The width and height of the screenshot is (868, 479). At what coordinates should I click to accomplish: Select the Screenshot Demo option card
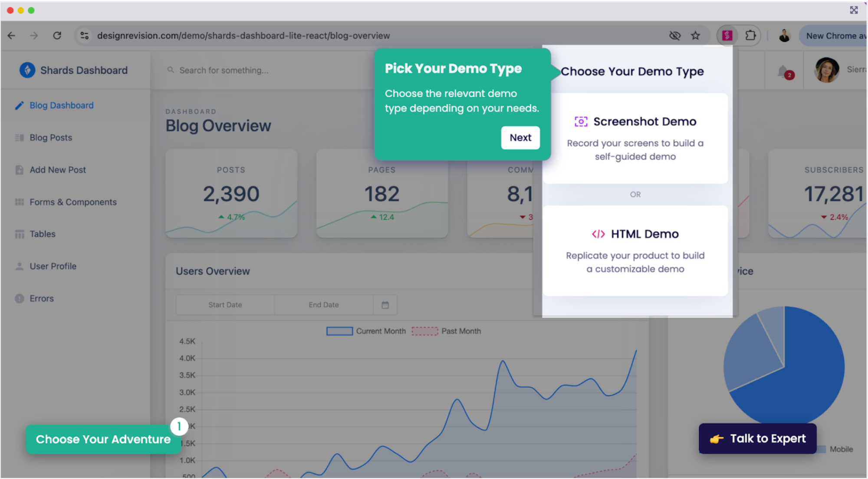[635, 138]
